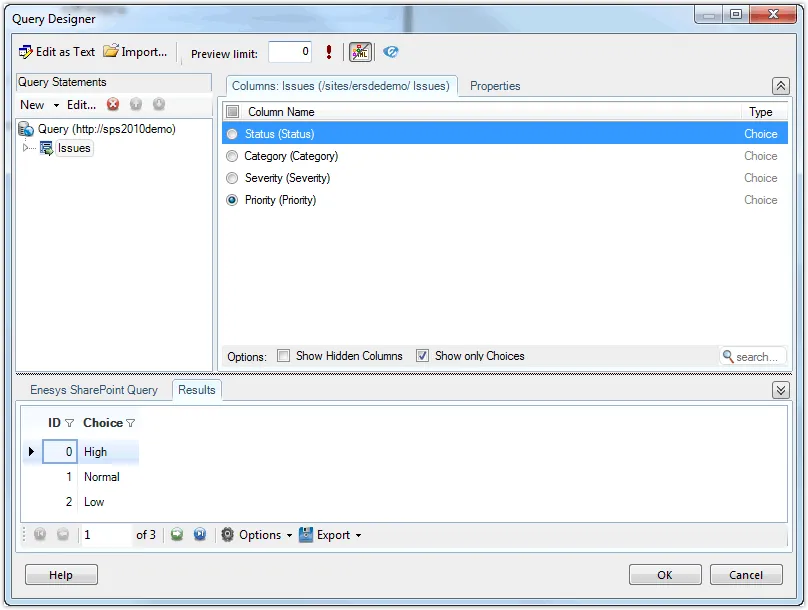Screen dimensions: 808x610
Task: Click the red exclamation execute icon
Action: (x=329, y=53)
